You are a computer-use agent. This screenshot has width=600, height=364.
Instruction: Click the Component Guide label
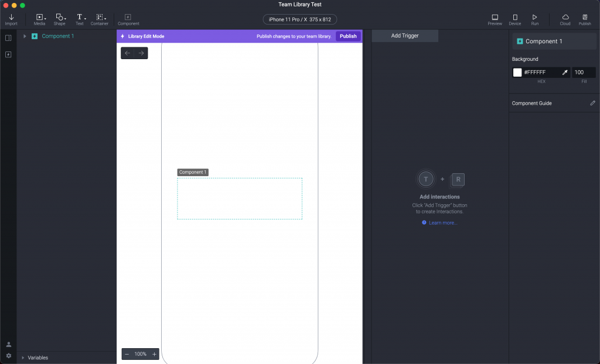(x=531, y=103)
